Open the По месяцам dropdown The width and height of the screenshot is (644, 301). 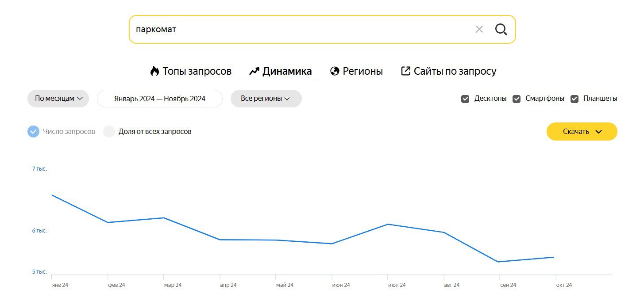click(x=58, y=99)
